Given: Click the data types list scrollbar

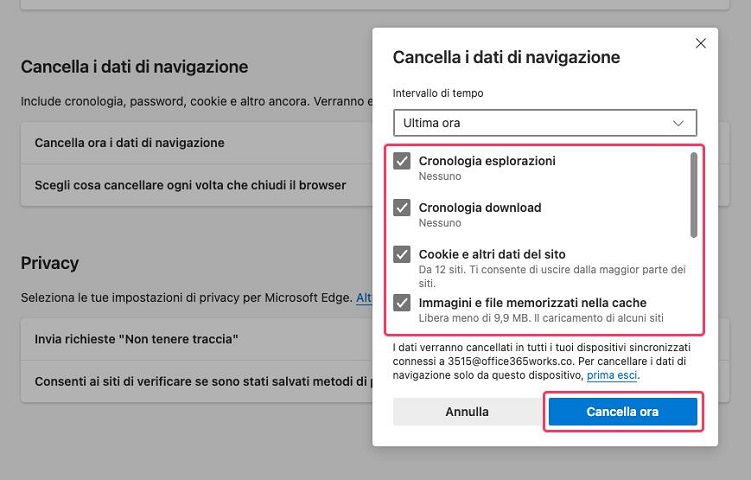Looking at the screenshot, I should pyautogui.click(x=693, y=195).
